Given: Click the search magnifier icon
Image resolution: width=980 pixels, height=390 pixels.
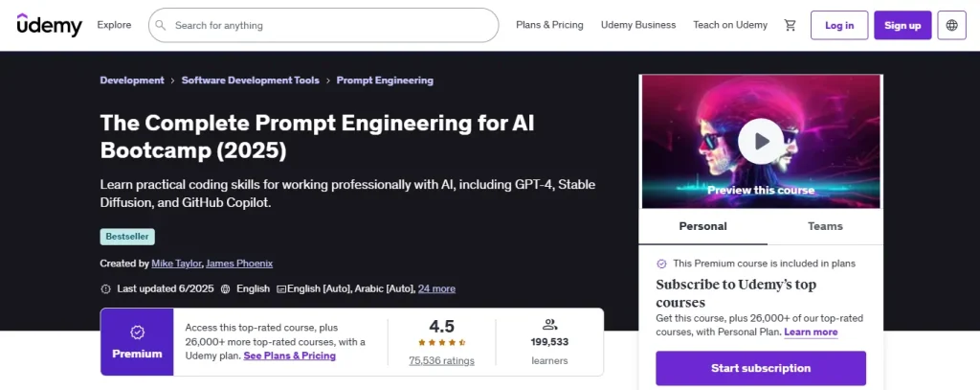Looking at the screenshot, I should [x=161, y=25].
